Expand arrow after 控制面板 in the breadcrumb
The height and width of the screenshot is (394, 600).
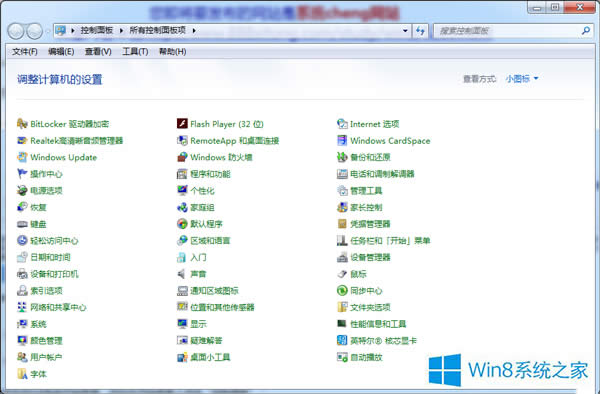pos(121,30)
